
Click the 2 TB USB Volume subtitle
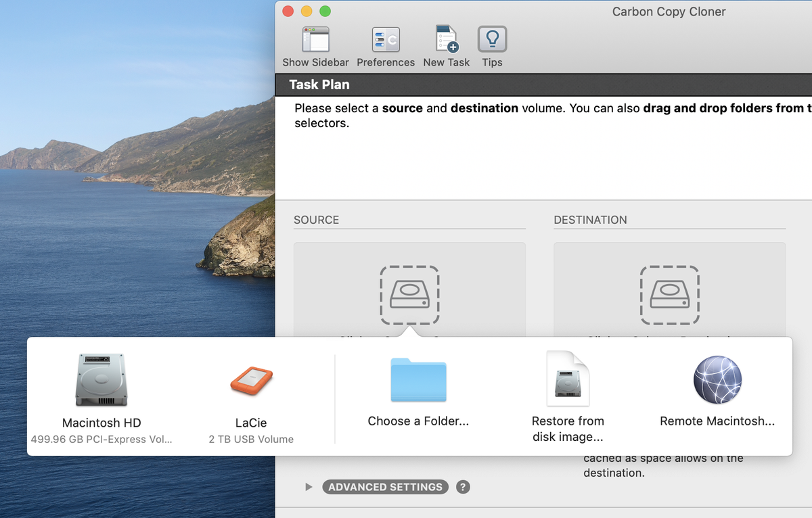point(250,439)
